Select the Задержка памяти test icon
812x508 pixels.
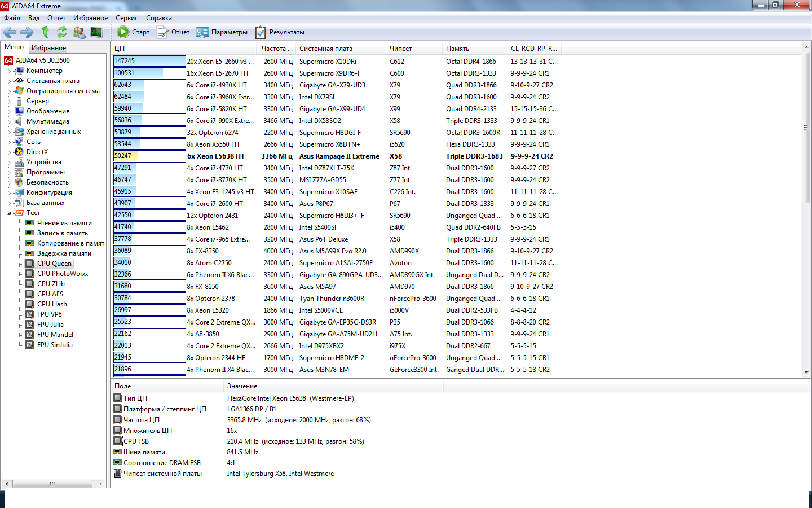(x=30, y=253)
